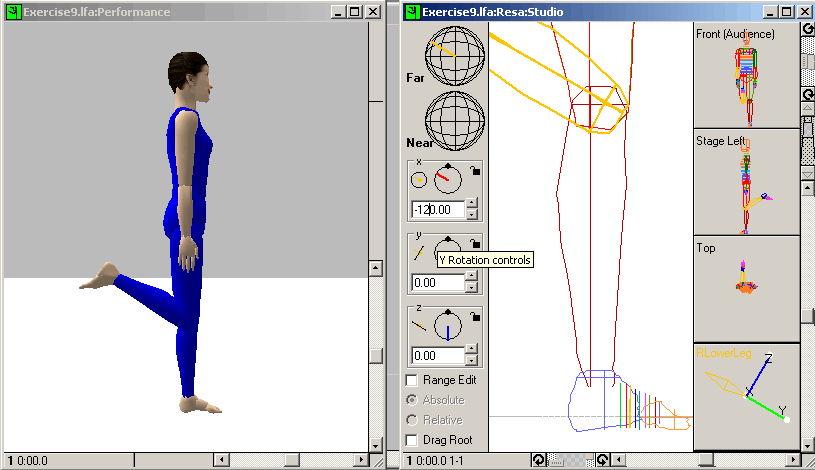
Task: Click Studio upper vertical slider thumb
Action: [807, 127]
